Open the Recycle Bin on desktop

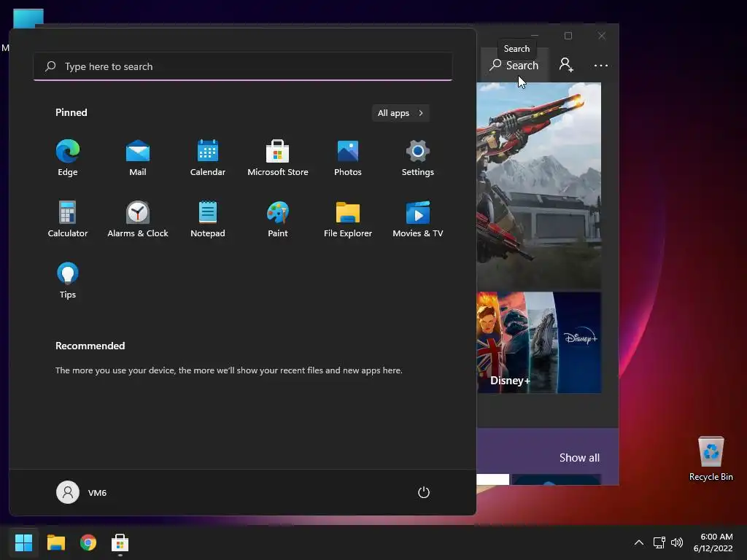pyautogui.click(x=711, y=459)
